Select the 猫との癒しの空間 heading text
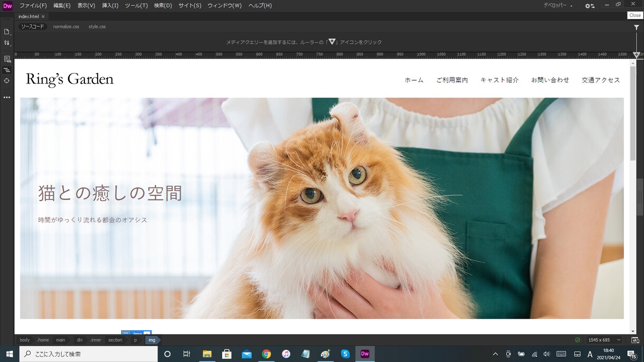The height and width of the screenshot is (362, 644). pos(110,193)
